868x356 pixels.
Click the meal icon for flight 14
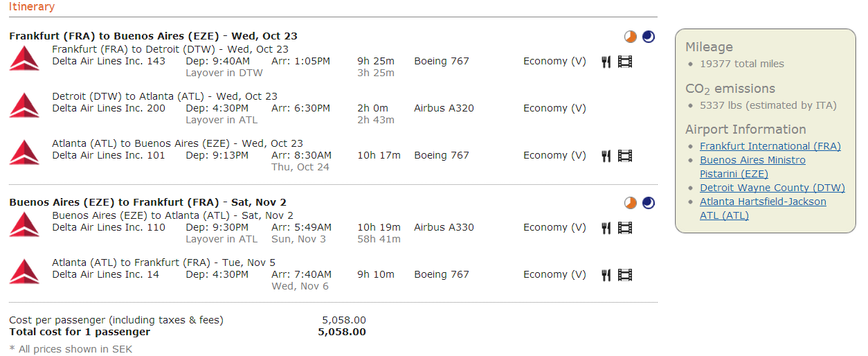606,275
